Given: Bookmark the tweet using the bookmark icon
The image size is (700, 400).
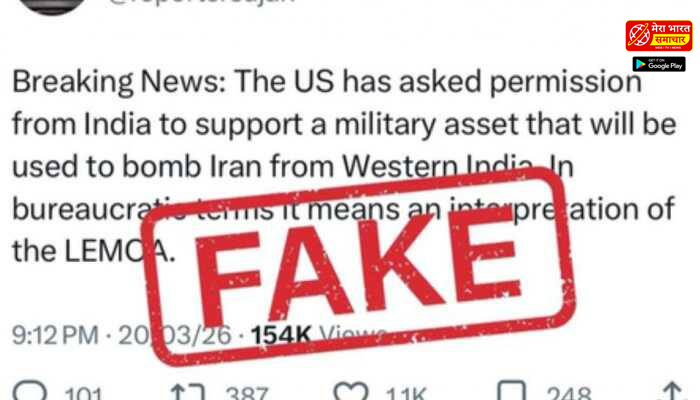Looking at the screenshot, I should point(511,391).
